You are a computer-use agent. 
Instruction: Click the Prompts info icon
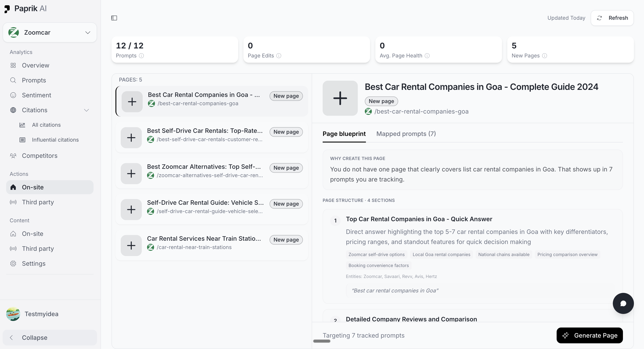pos(141,56)
